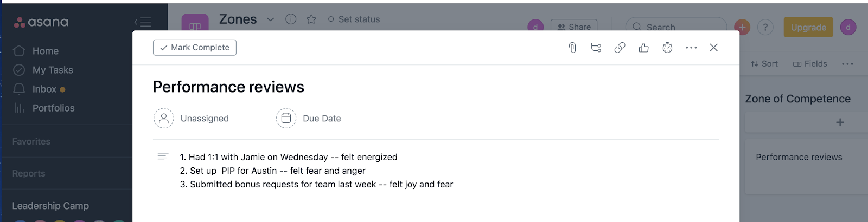868x222 pixels.
Task: Open the Zones project dropdown chevron
Action: (x=270, y=19)
